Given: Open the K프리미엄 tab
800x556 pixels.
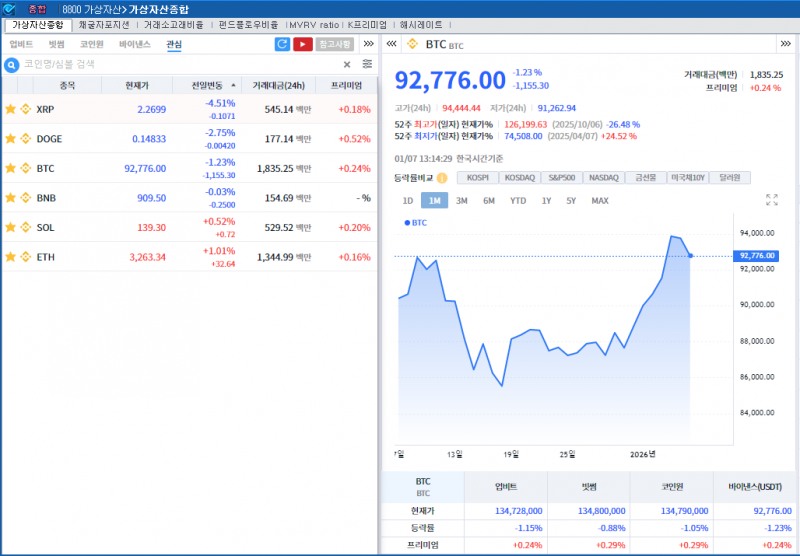Looking at the screenshot, I should [x=367, y=25].
